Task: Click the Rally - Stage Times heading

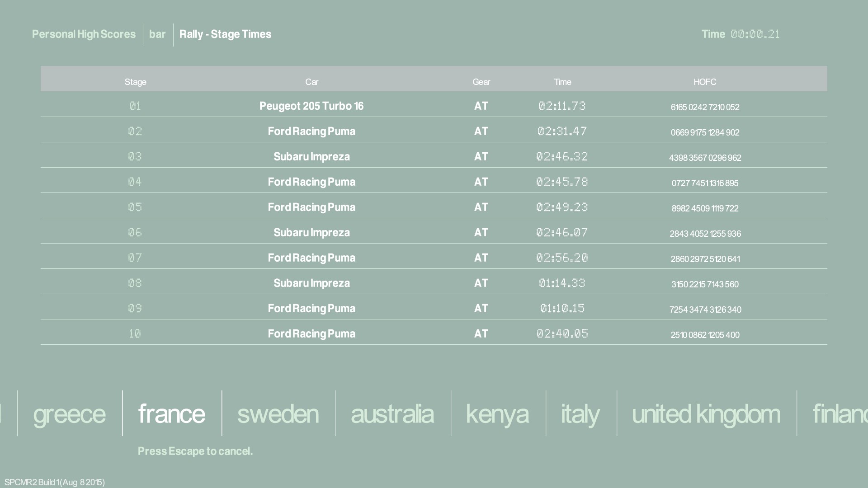Action: [225, 34]
